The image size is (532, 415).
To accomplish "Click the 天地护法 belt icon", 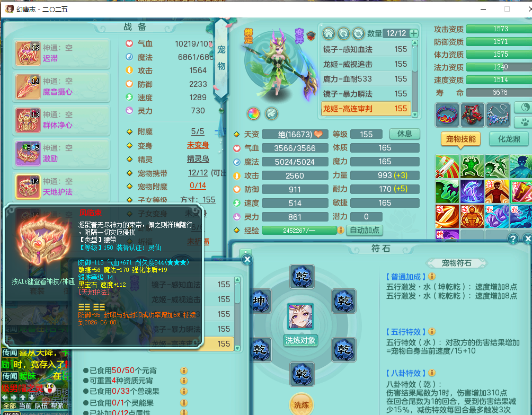I will (x=28, y=187).
